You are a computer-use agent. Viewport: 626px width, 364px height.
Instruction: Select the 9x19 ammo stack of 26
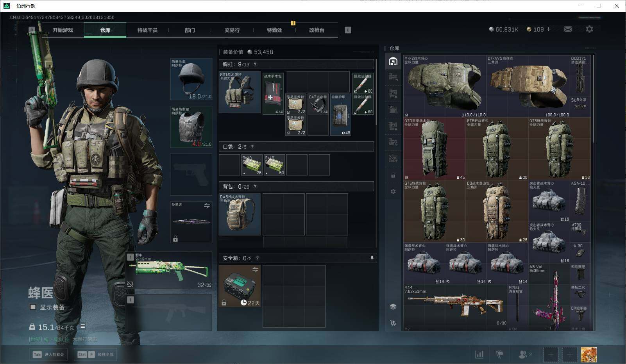point(252,165)
